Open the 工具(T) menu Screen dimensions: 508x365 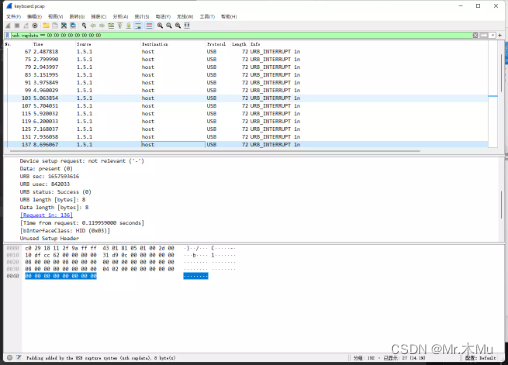207,17
